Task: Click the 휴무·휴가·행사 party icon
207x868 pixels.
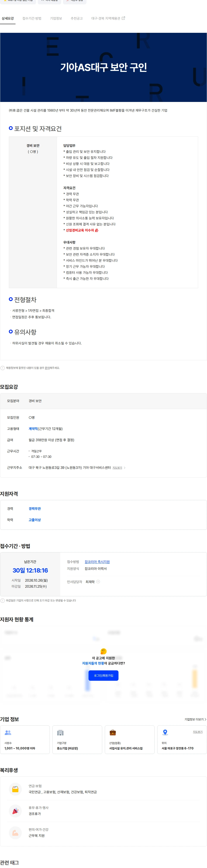Action: click(x=15, y=811)
